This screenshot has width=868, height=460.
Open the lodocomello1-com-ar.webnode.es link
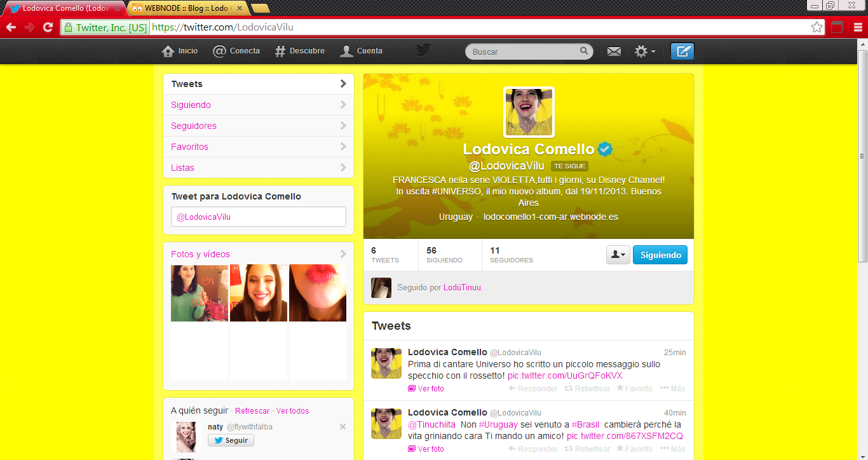click(550, 217)
